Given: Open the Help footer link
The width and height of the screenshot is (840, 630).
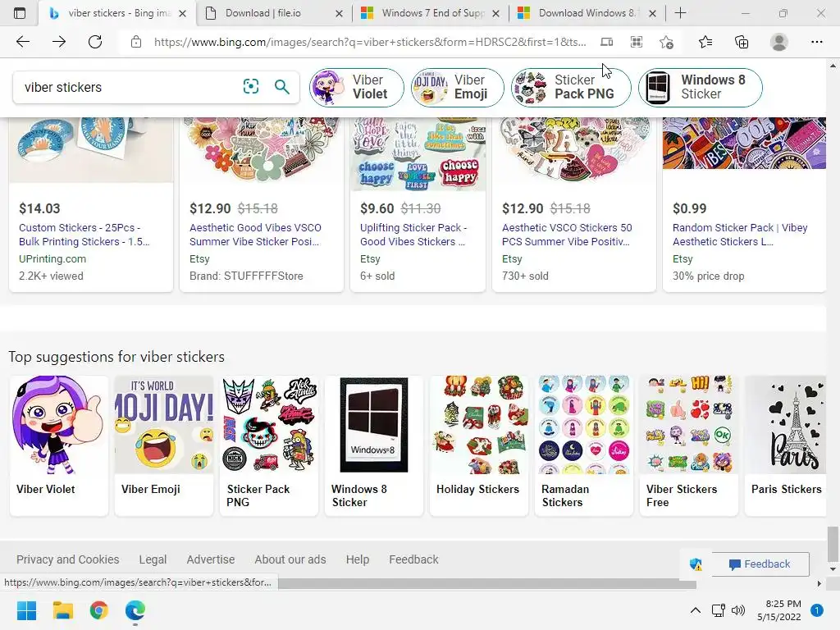Looking at the screenshot, I should tap(358, 559).
